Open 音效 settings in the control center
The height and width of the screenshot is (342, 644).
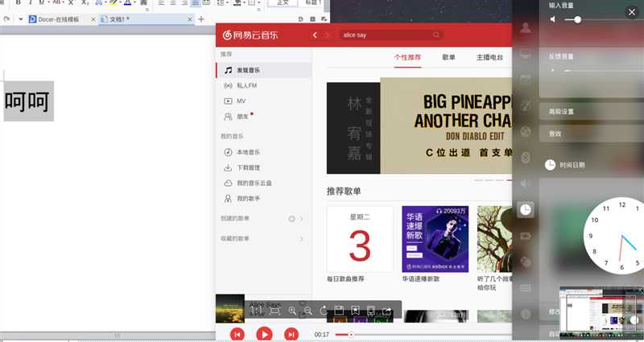click(x=592, y=134)
